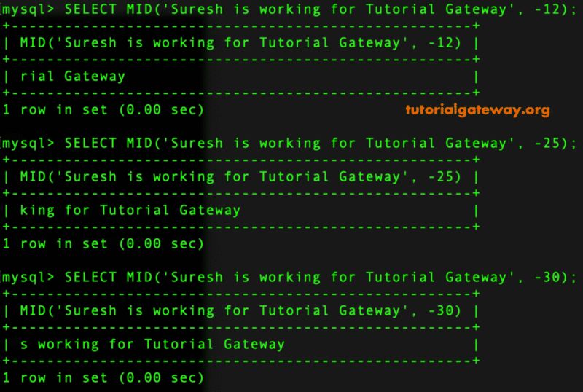
Task: Select output 's working for Tutorial Gateway'
Action: 152,344
